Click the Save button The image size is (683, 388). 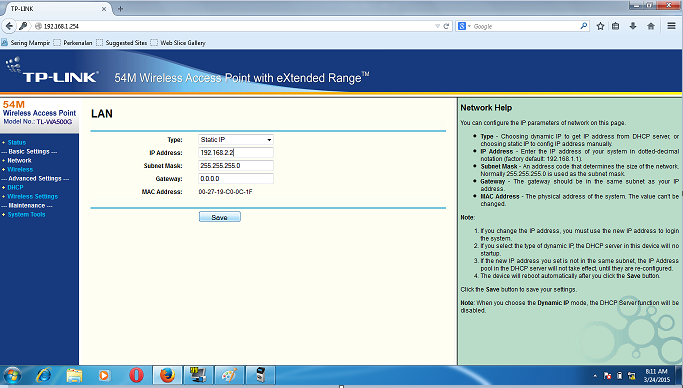pyautogui.click(x=220, y=217)
